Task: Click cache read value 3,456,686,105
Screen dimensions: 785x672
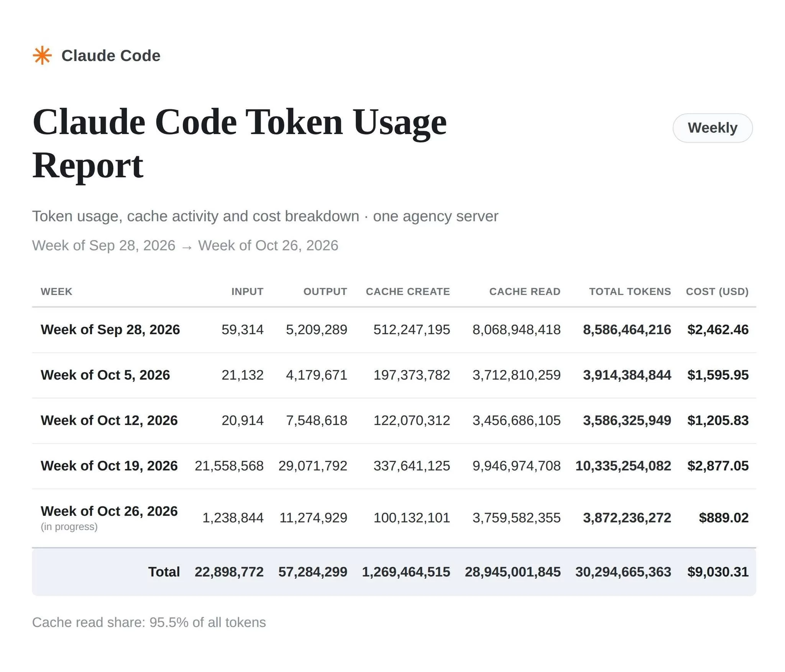Action: coord(517,420)
